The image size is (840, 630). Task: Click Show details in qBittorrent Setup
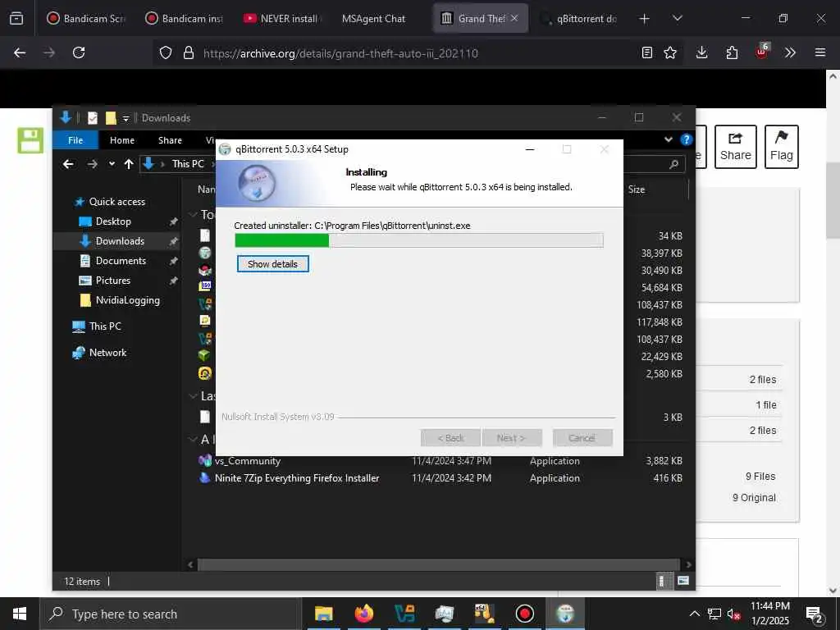coord(272,263)
